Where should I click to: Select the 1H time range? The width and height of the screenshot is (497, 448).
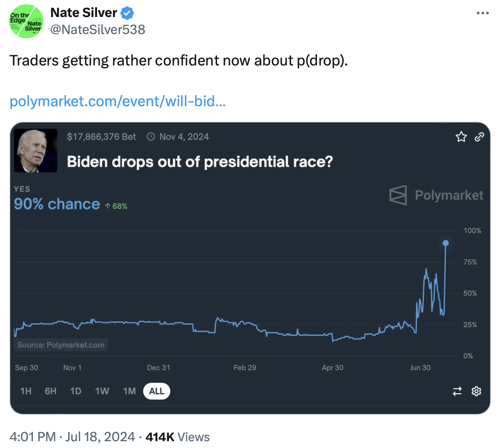click(26, 391)
